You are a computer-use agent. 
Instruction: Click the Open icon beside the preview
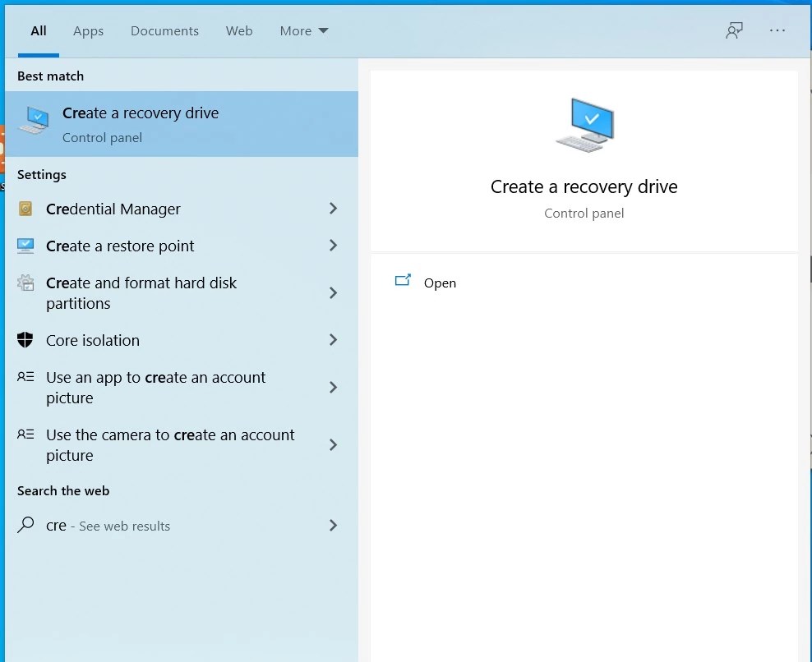click(x=404, y=281)
